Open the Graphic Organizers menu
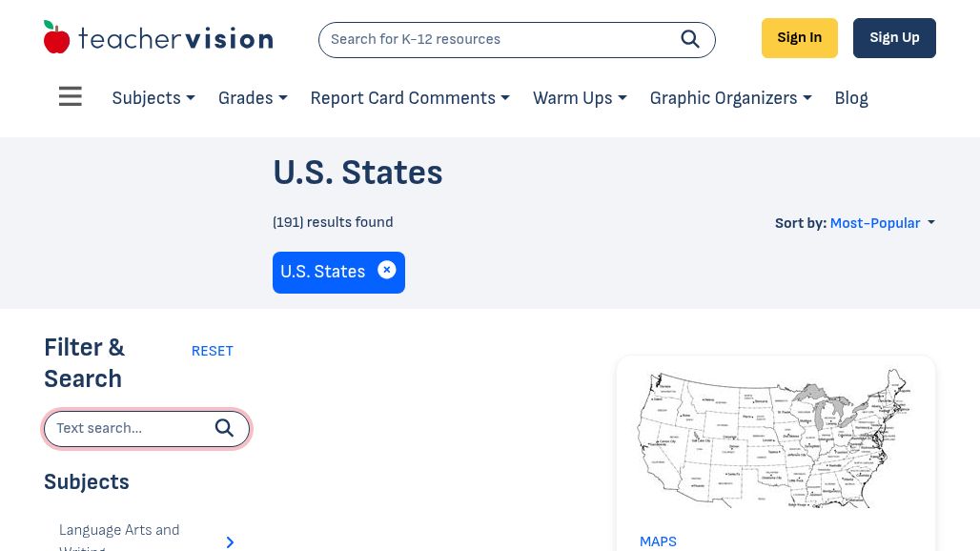Screen dimensions: 980x551 [x=730, y=98]
